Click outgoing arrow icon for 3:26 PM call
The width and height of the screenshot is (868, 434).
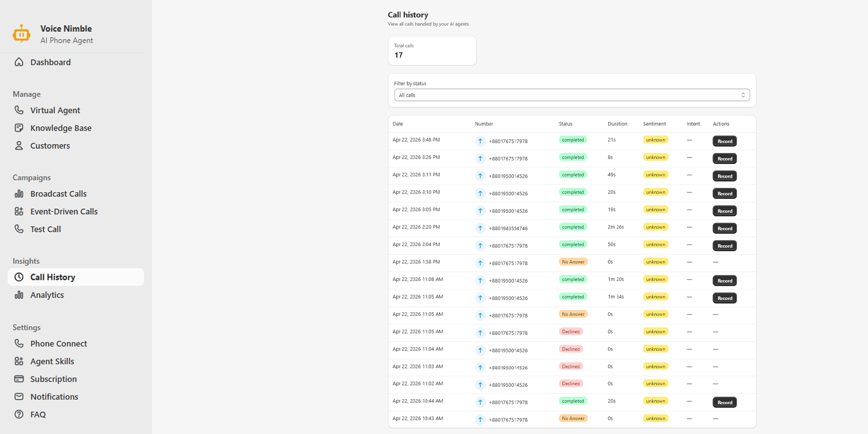coord(480,158)
